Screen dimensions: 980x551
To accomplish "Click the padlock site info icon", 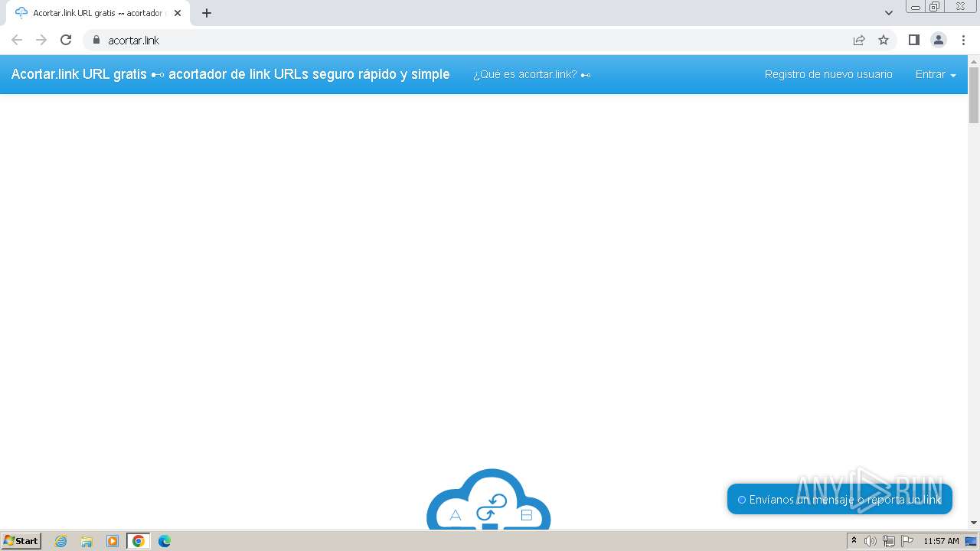I will (96, 40).
